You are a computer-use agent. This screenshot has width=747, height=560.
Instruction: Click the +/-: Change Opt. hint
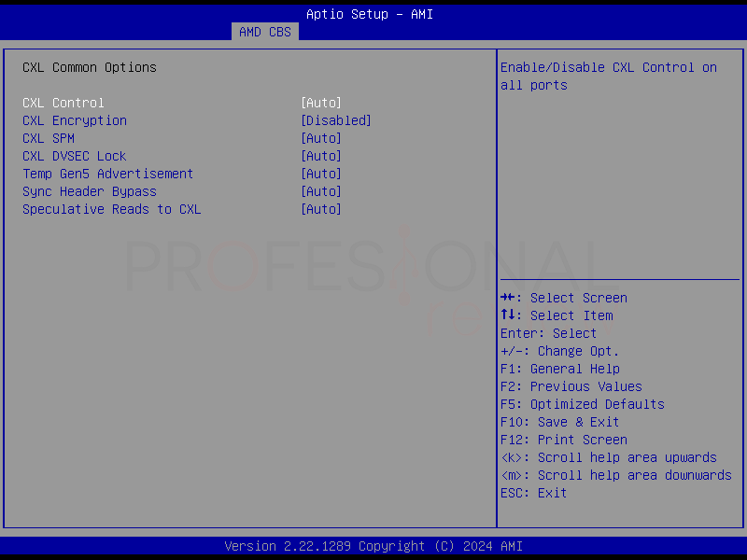(559, 352)
